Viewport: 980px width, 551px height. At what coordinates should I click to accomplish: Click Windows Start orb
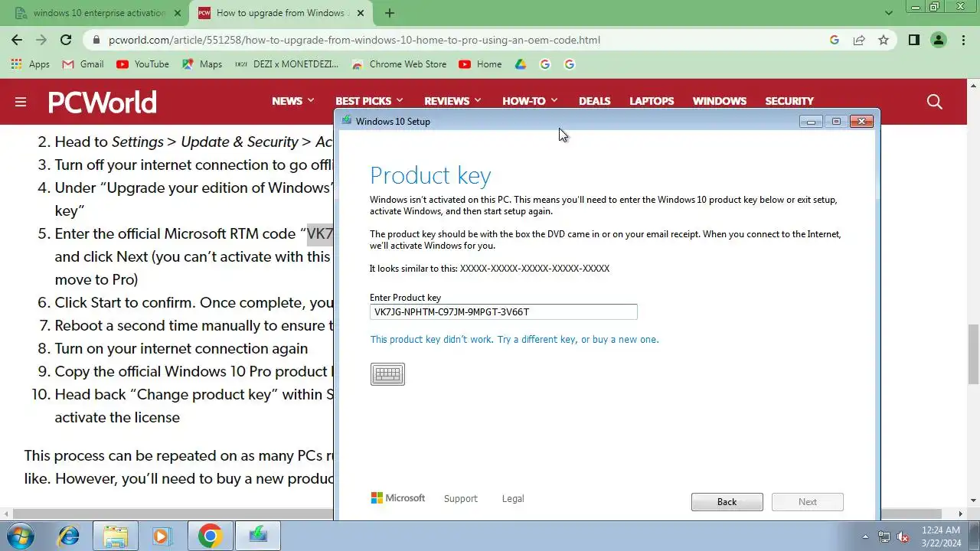click(21, 536)
